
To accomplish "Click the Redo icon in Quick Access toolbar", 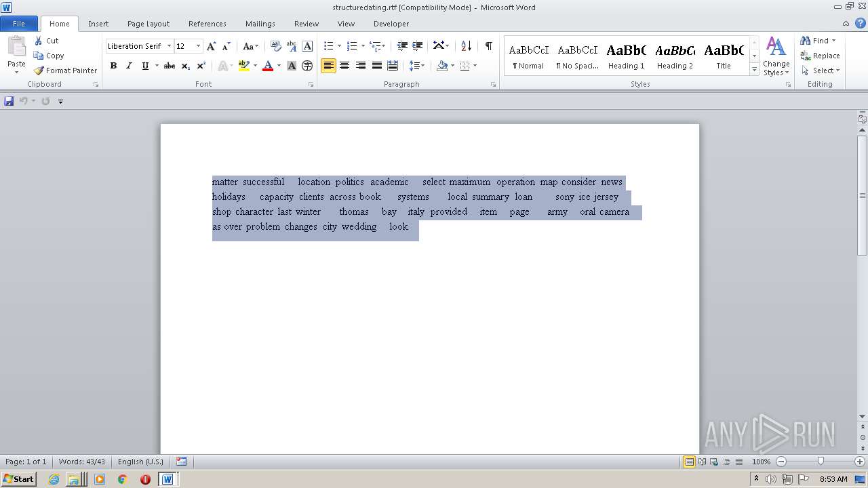I will 45,101.
